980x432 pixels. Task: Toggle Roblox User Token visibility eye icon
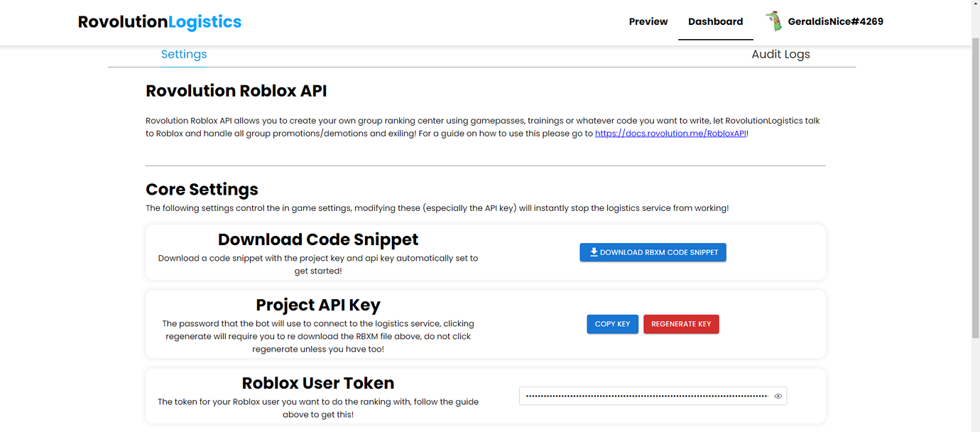click(x=778, y=396)
